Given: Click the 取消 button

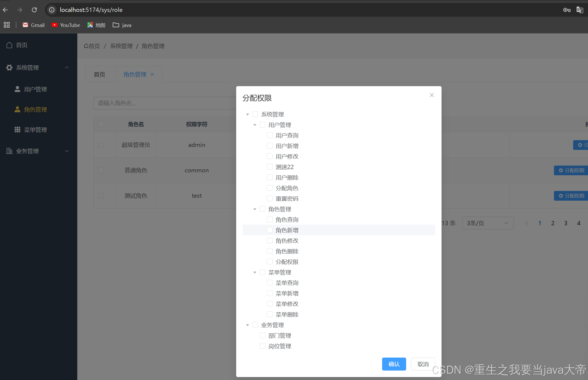Looking at the screenshot, I should [x=423, y=364].
